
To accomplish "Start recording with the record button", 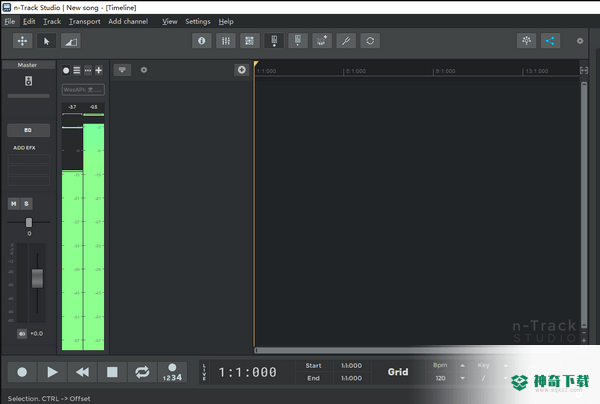I will [x=22, y=372].
